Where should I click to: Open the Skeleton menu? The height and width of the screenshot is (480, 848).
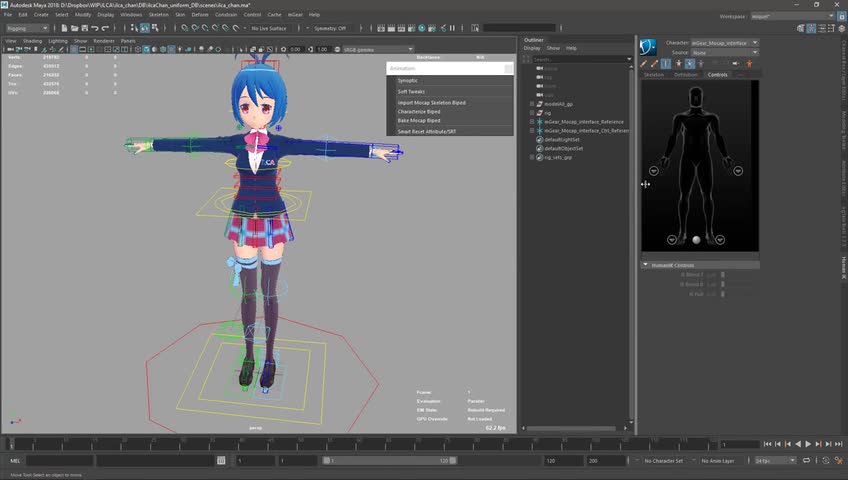coord(158,15)
